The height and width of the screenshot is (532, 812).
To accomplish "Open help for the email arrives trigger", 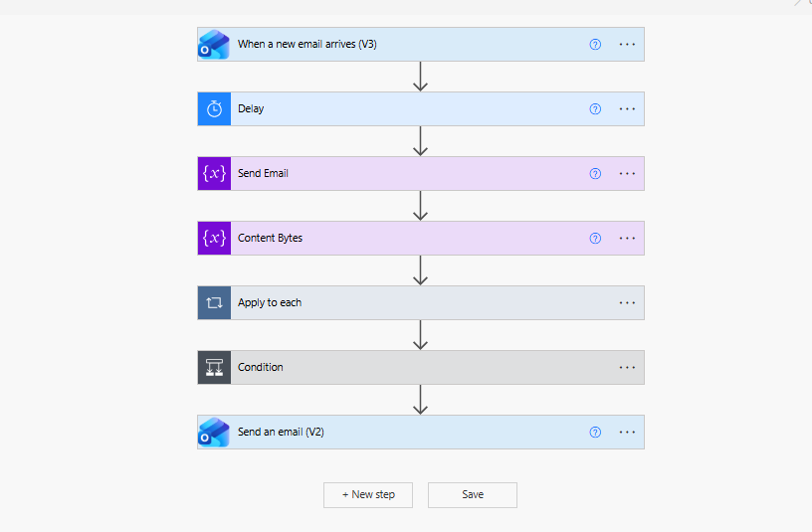I will [595, 45].
